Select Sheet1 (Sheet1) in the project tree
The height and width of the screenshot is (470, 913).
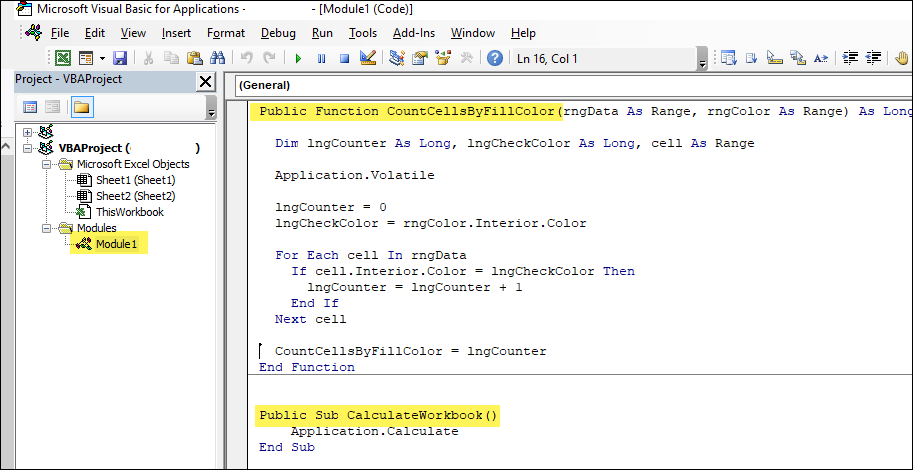[x=134, y=180]
